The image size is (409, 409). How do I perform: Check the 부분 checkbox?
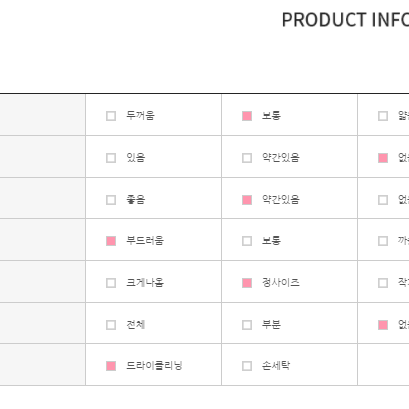pyautogui.click(x=247, y=325)
